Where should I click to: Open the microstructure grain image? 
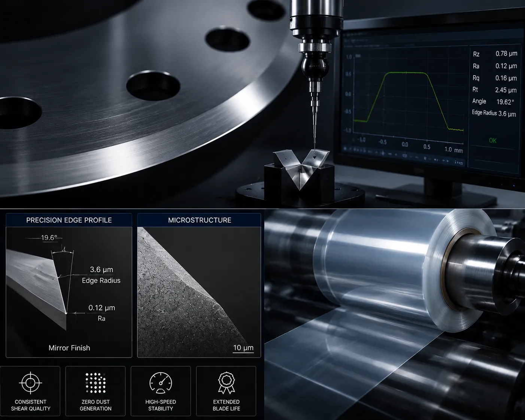tap(199, 292)
